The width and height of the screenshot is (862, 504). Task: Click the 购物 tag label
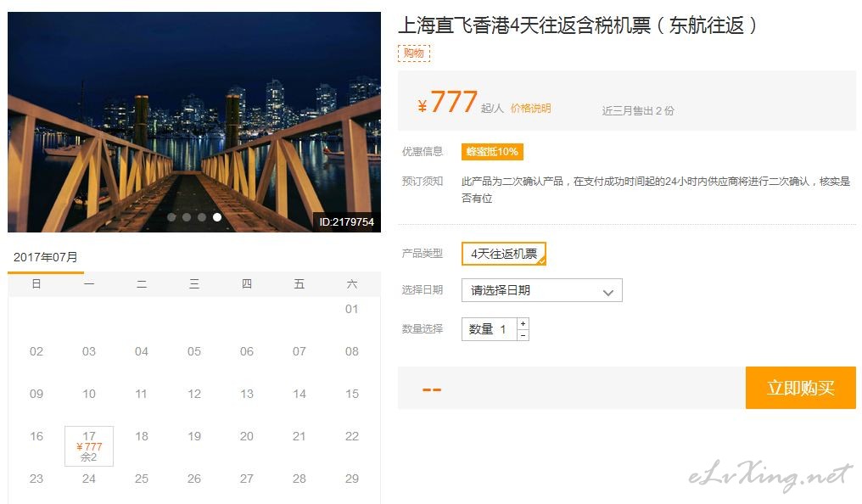click(x=414, y=53)
